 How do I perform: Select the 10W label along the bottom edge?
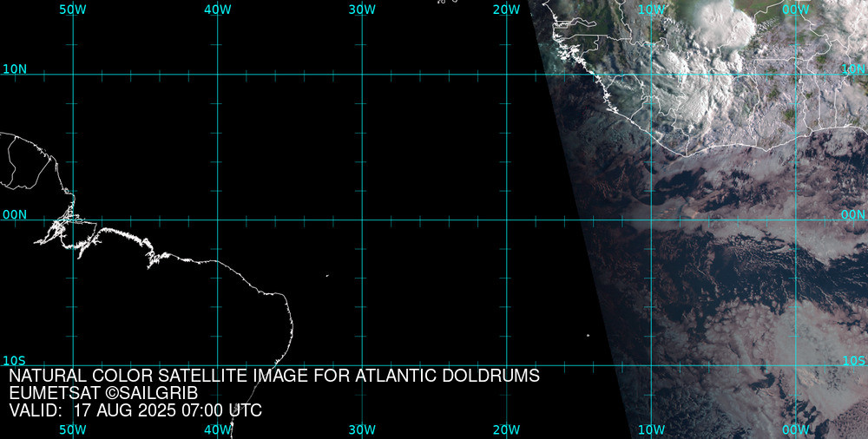(x=652, y=429)
